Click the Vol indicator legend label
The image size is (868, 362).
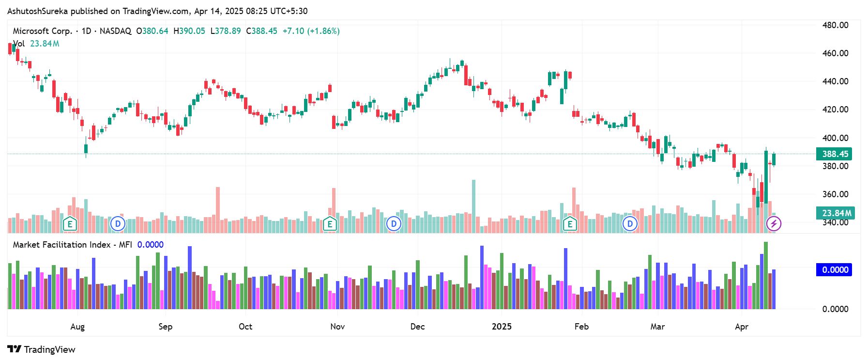(x=19, y=44)
